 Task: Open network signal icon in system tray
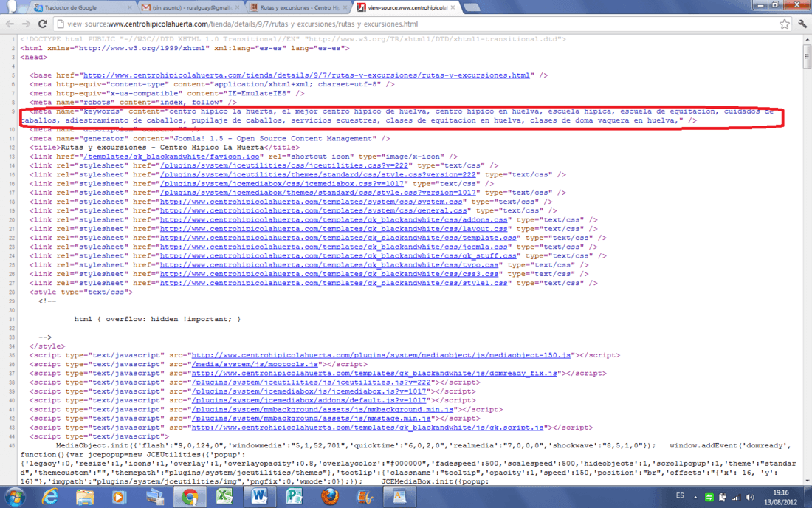[736, 497]
